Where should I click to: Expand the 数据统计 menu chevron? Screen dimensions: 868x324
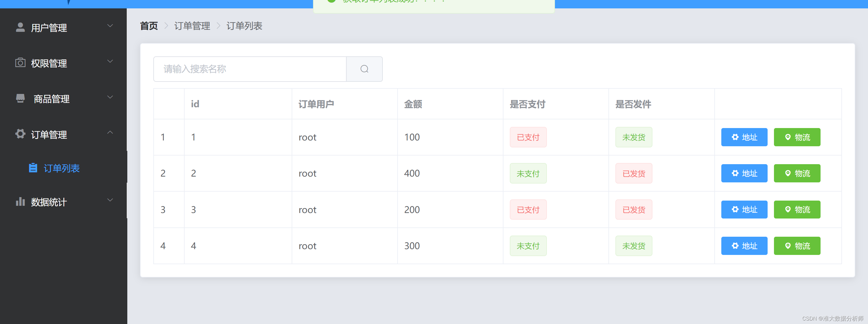pos(110,200)
